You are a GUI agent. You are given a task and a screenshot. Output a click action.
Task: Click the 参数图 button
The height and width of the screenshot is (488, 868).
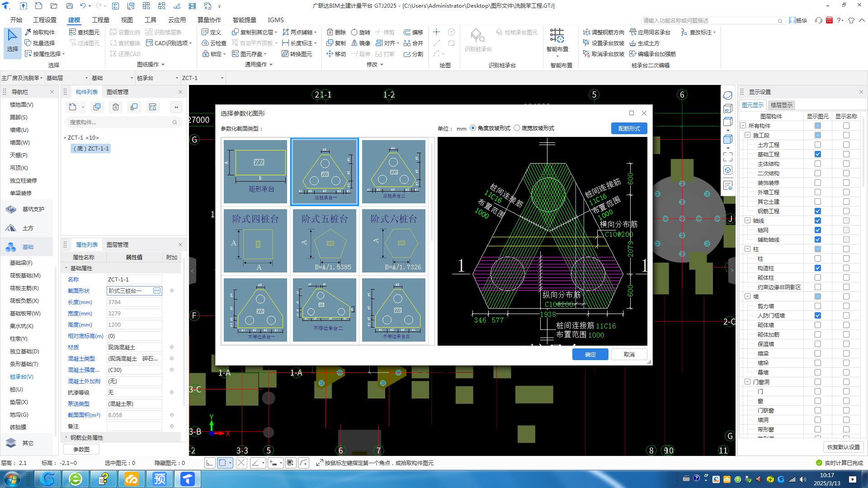[81, 449]
